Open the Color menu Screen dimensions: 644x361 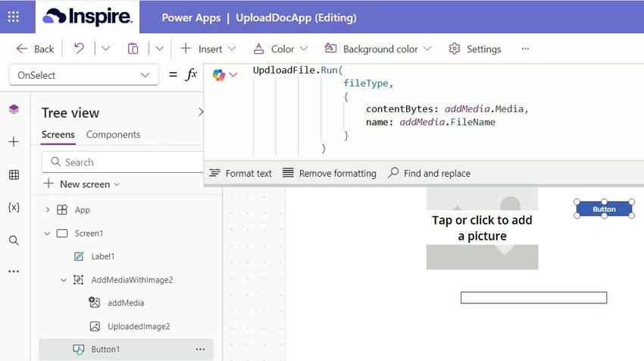[280, 49]
